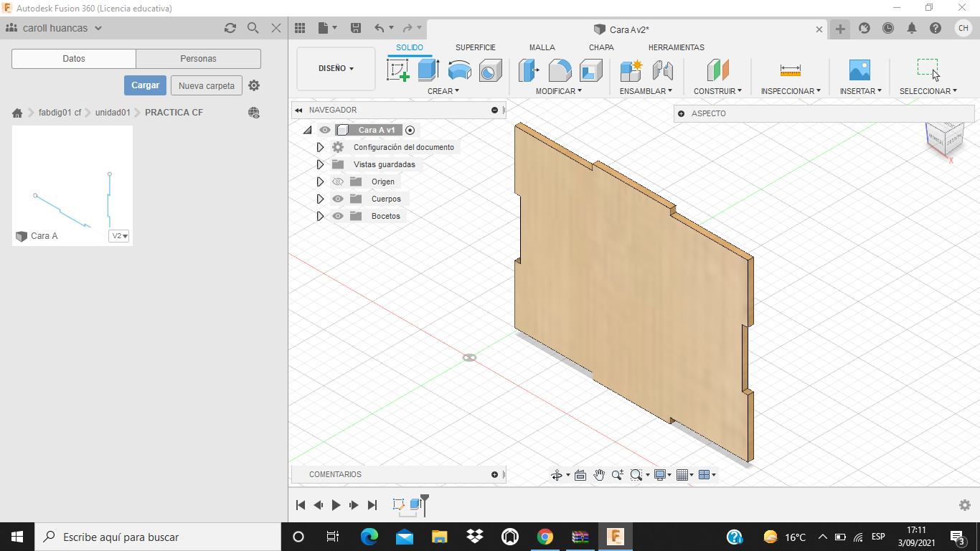This screenshot has height=551, width=980.
Task: Open the notifications bell
Action: (912, 28)
